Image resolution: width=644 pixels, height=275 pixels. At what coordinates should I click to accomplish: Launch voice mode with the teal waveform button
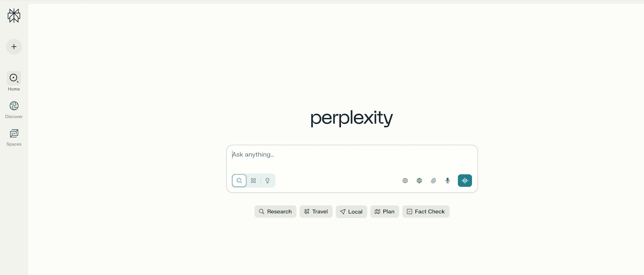tap(465, 180)
